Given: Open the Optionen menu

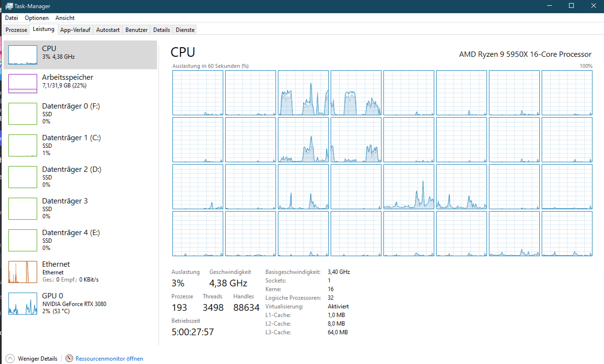Looking at the screenshot, I should [x=36, y=18].
